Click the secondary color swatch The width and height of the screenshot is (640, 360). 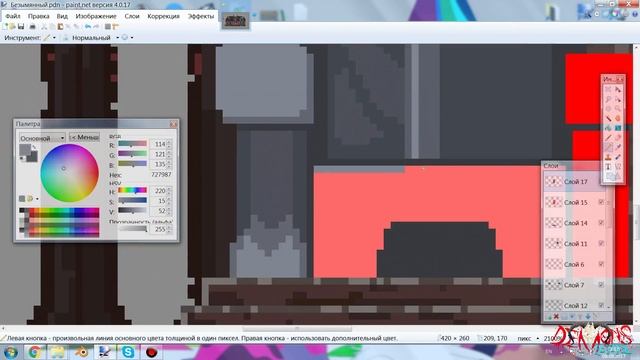click(33, 157)
